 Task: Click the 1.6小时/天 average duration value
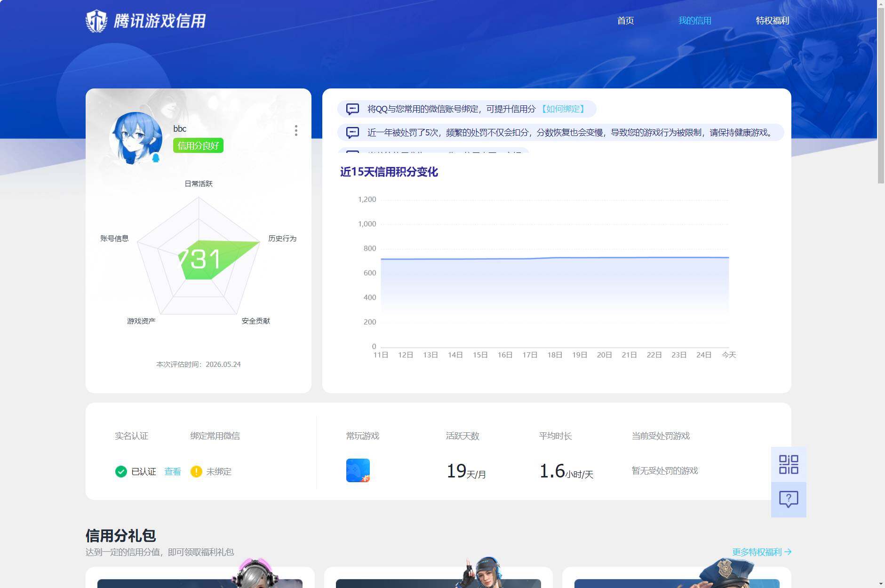click(566, 471)
